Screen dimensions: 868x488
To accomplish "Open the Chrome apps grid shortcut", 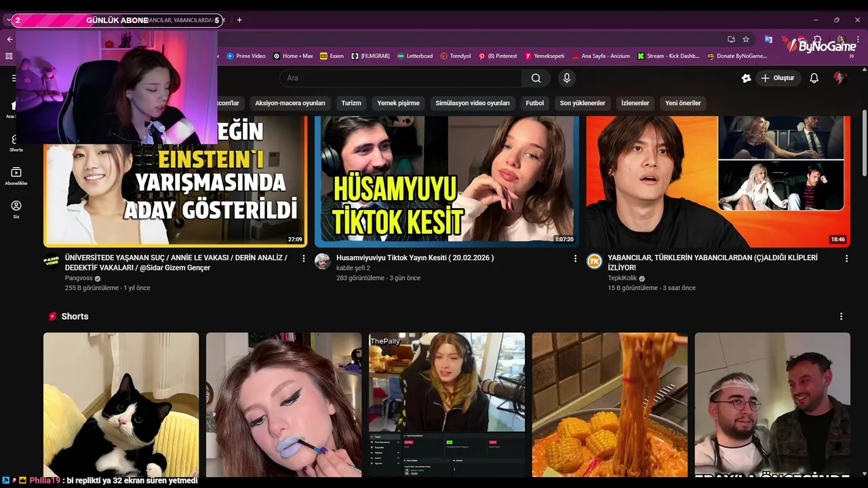I will (x=9, y=56).
